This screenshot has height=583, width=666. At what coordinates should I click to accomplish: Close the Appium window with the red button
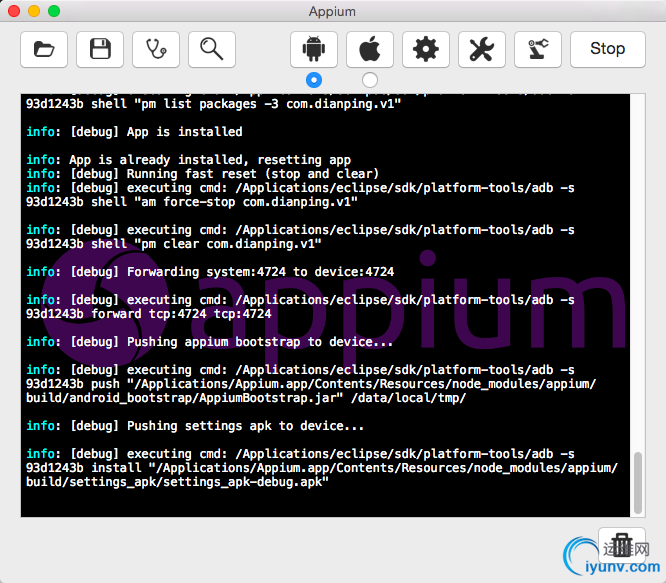(x=14, y=11)
